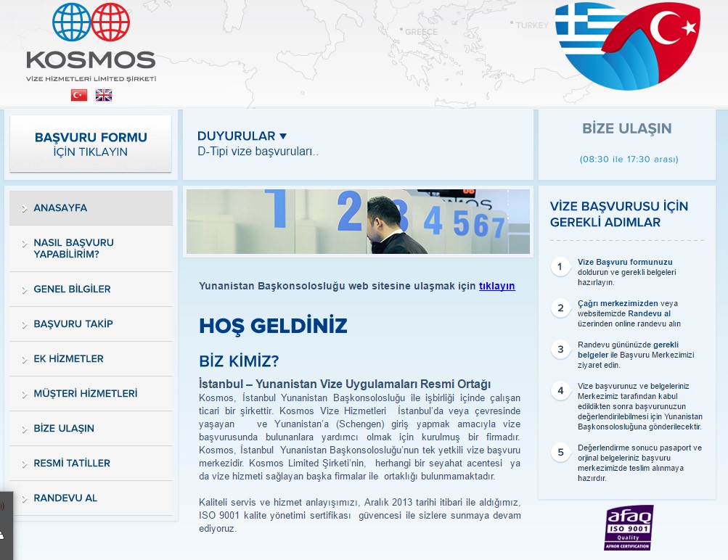Click the Değerlendirme sonucu pasaport step text
The width and height of the screenshot is (728, 560).
click(x=639, y=463)
